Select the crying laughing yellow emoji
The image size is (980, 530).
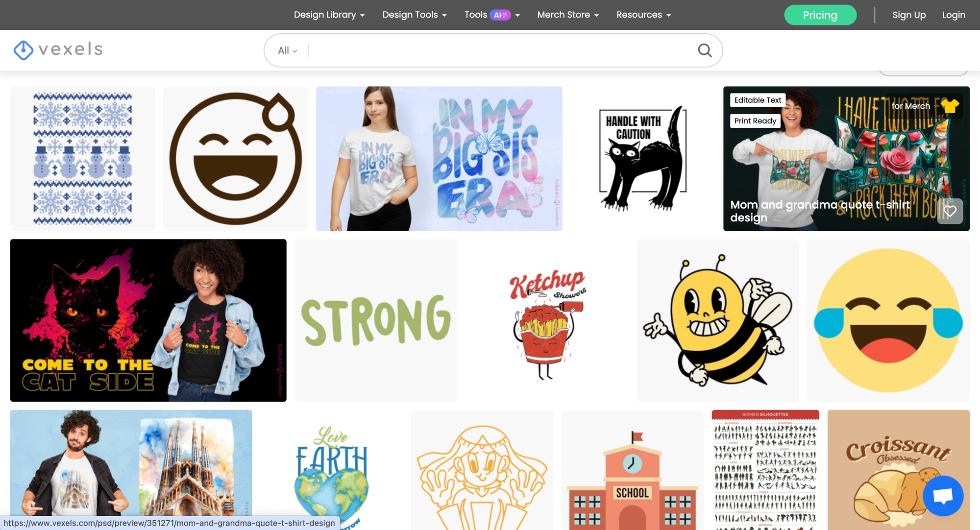pos(888,320)
